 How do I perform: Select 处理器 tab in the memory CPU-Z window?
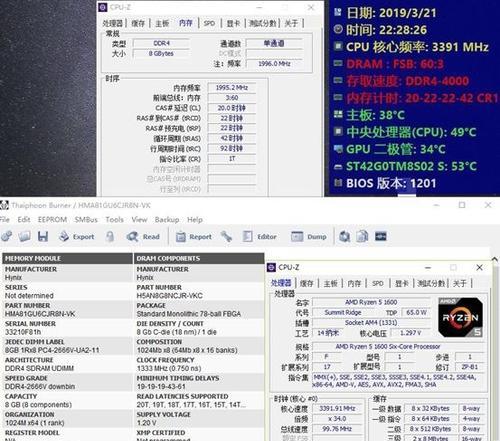[x=113, y=23]
